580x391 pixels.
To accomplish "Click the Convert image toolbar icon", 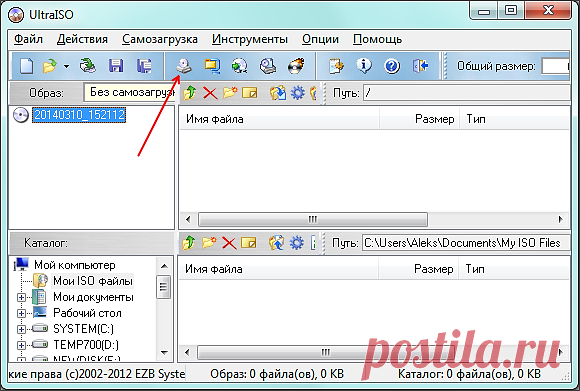I will [x=212, y=66].
